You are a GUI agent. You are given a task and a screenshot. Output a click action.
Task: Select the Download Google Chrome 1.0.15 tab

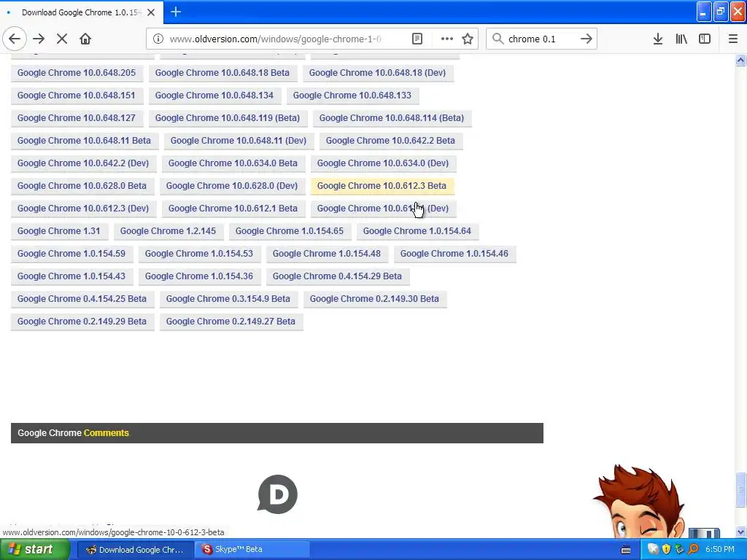pyautogui.click(x=82, y=12)
